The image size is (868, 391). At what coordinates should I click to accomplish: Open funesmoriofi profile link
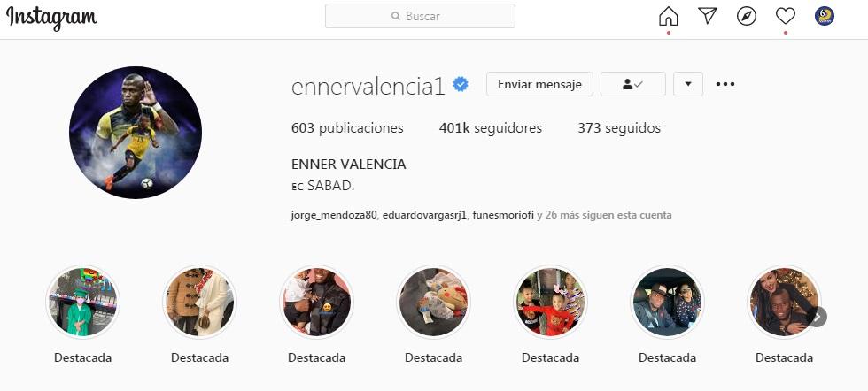(x=503, y=215)
